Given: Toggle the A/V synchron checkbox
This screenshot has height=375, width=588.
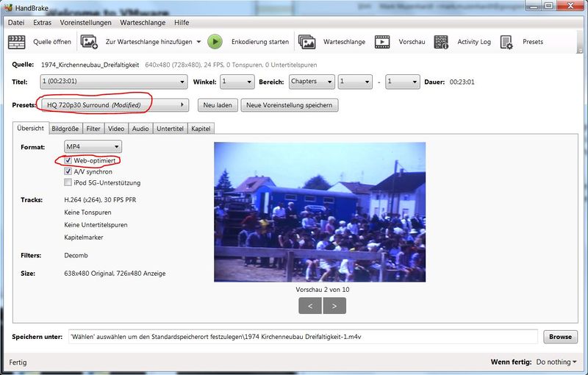Looking at the screenshot, I should (68, 171).
